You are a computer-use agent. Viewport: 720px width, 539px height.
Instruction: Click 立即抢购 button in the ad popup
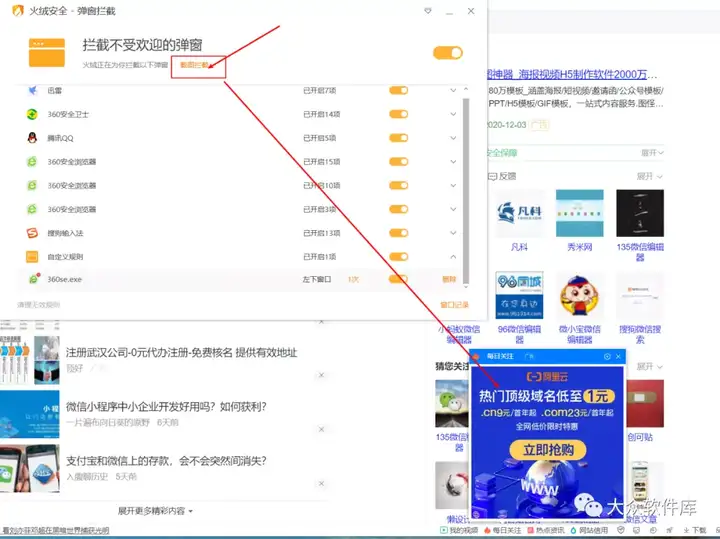548,449
